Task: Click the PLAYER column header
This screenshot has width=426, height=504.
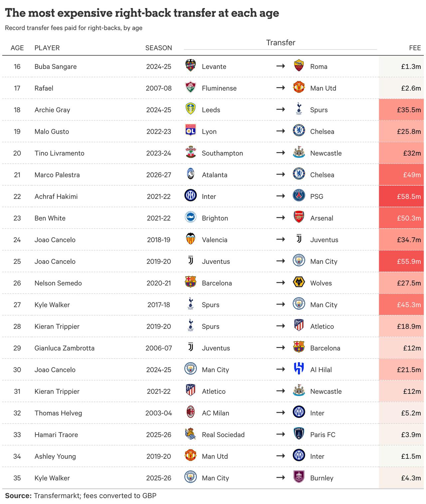Action: [47, 48]
